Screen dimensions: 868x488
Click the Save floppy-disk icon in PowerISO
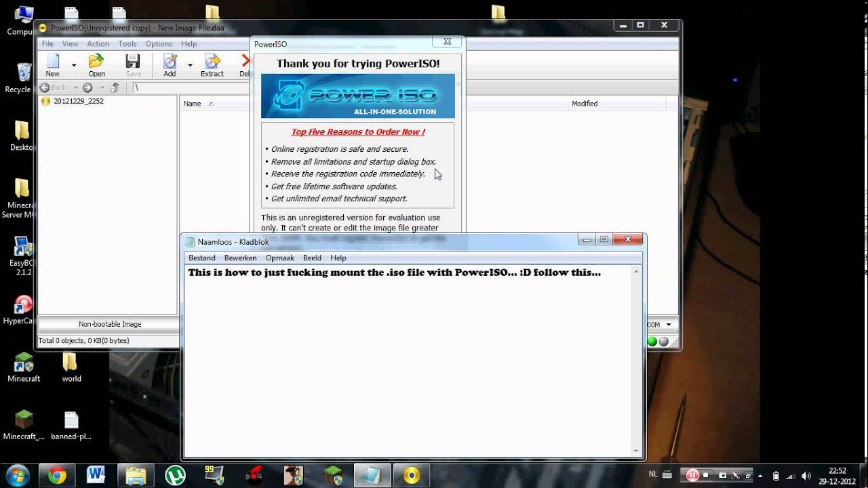(x=133, y=62)
